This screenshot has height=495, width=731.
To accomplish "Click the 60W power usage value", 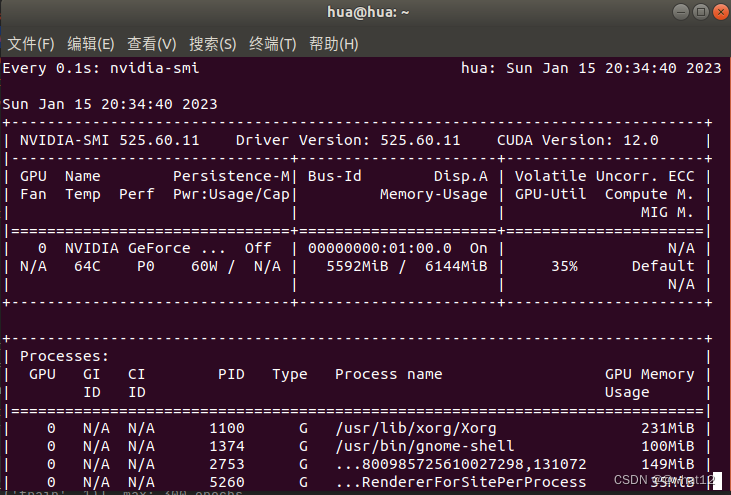I will [204, 266].
